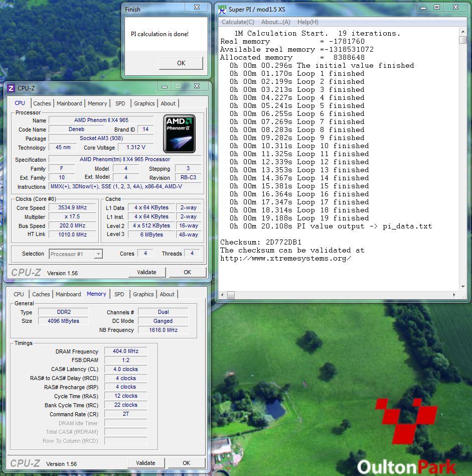Viewport: 472px width, 476px height.
Task: Click down arrow of Super PI vertical scrollbar
Action: [463, 287]
